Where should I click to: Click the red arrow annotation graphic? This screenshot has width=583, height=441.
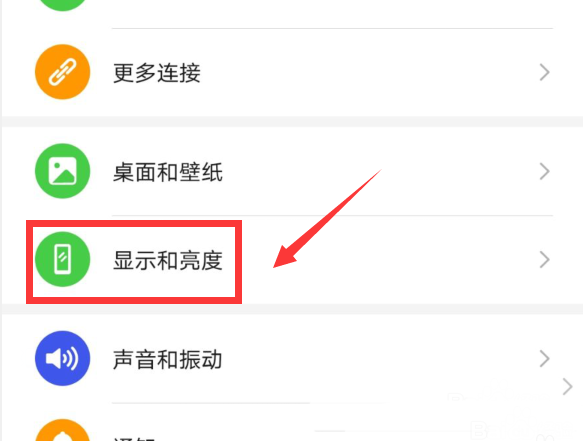327,219
